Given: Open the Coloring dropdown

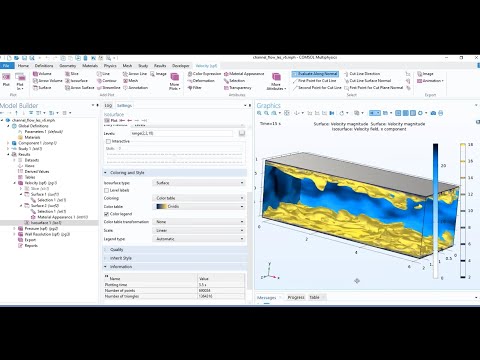Looking at the screenshot, I should coord(199,198).
